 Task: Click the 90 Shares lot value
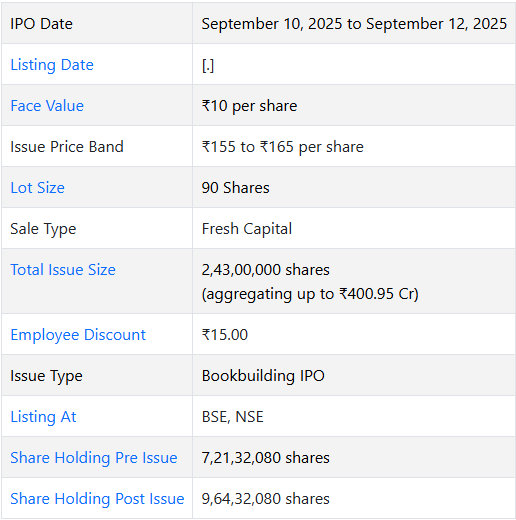click(x=236, y=188)
